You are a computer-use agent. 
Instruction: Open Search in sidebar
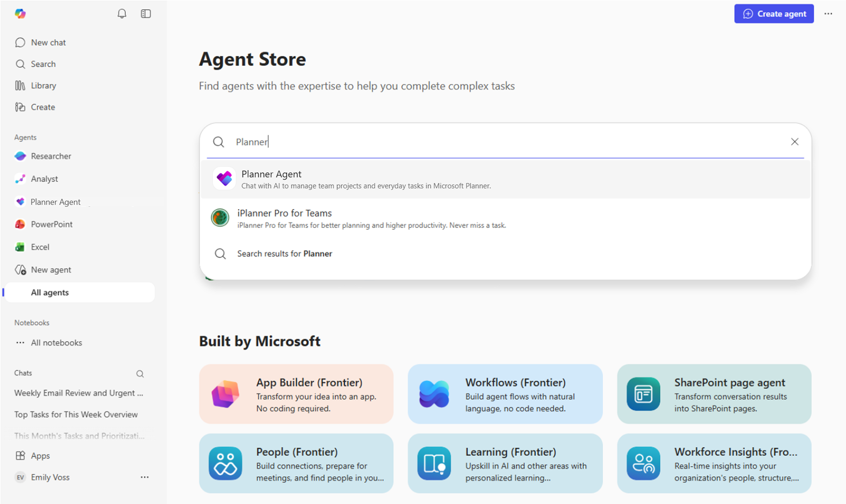35,64
